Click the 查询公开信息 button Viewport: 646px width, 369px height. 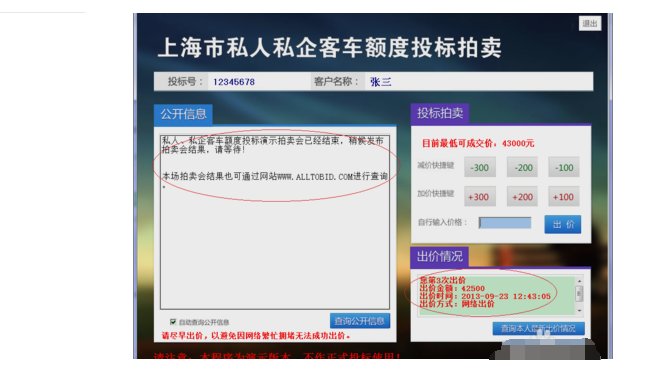click(360, 321)
